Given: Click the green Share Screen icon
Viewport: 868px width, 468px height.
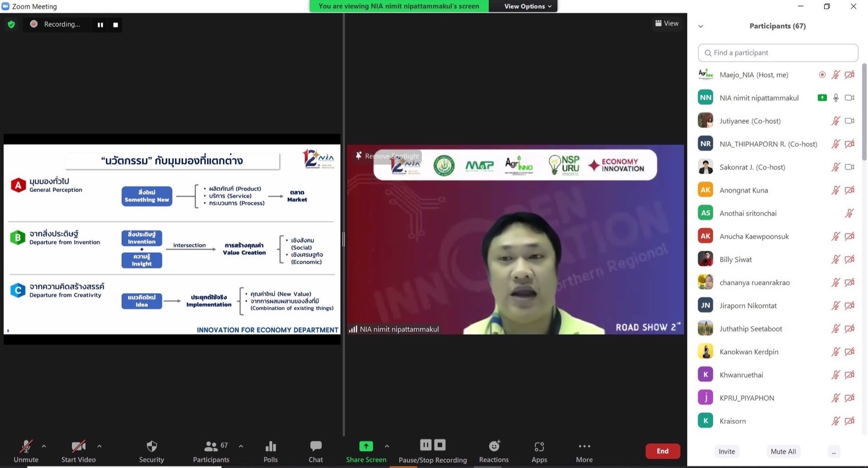Looking at the screenshot, I should tap(366, 447).
